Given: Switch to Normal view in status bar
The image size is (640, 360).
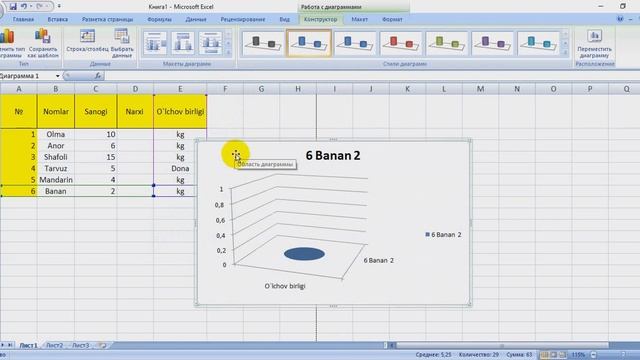Looking at the screenshot, I should pos(544,355).
